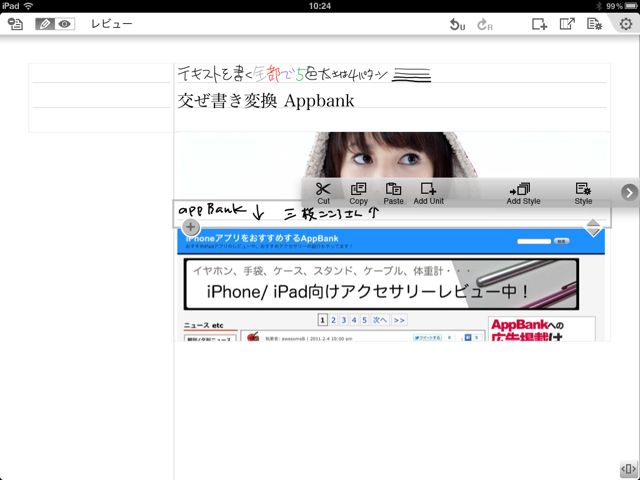
Task: Select the 交ぜ書き変換 Appbank text line
Action: (x=266, y=101)
